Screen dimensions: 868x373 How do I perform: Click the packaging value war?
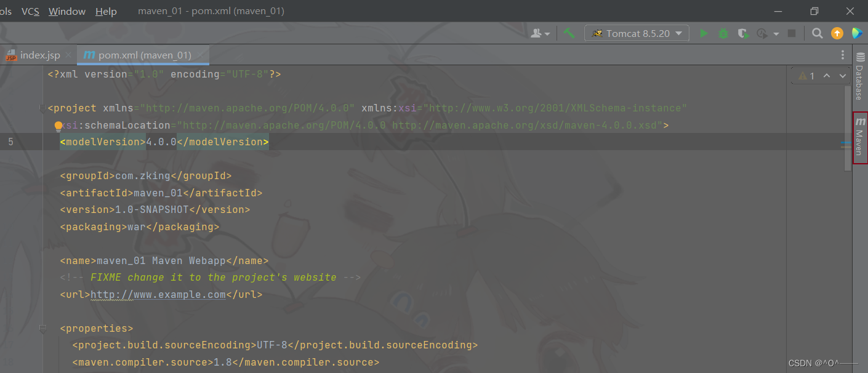click(x=137, y=227)
